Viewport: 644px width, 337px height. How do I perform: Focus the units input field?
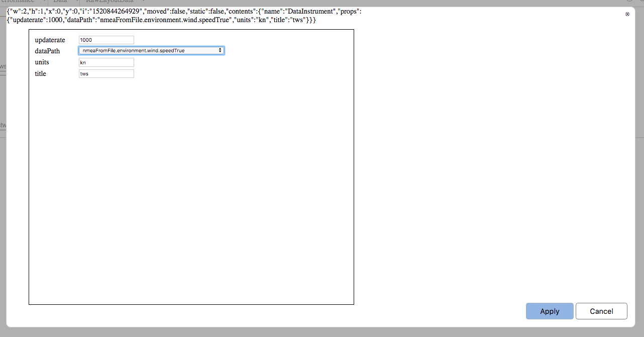point(106,62)
